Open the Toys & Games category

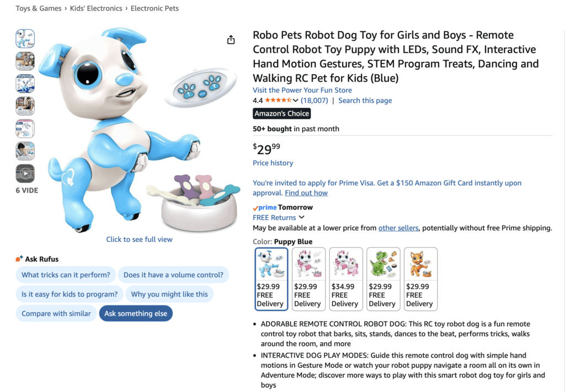point(38,8)
